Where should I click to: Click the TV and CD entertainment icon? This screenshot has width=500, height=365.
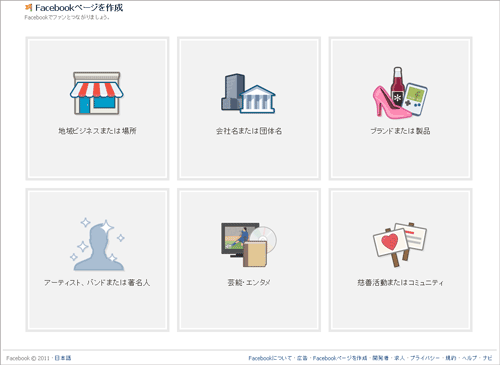(x=249, y=245)
